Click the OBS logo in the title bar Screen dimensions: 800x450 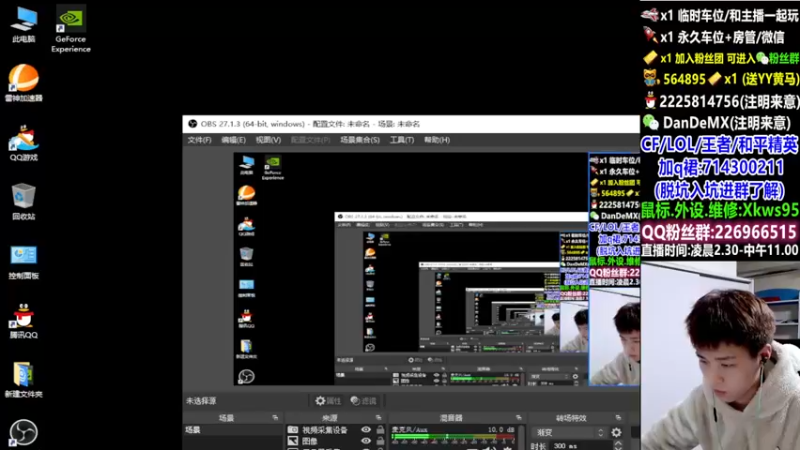tap(192, 124)
